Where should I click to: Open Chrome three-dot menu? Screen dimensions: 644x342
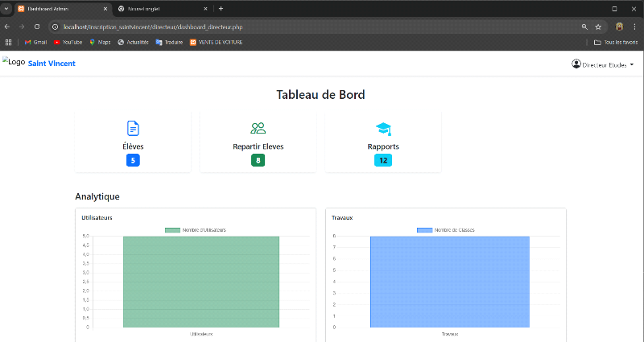(x=634, y=27)
